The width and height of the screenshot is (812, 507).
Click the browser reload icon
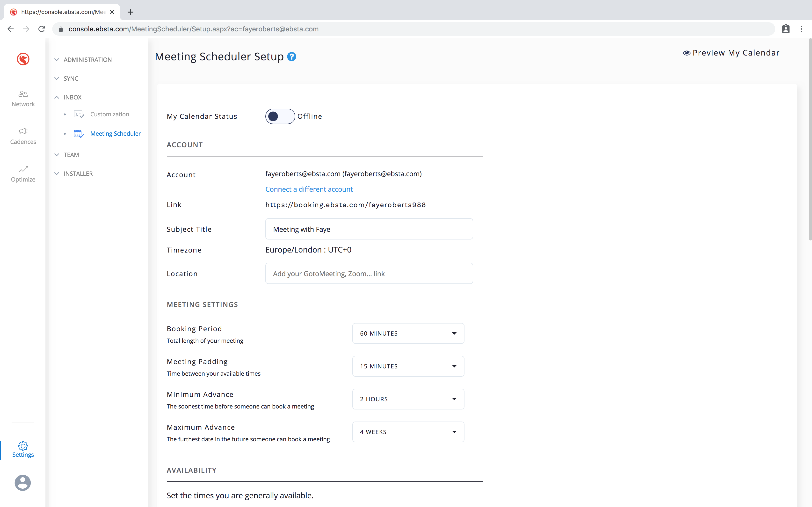[42, 29]
